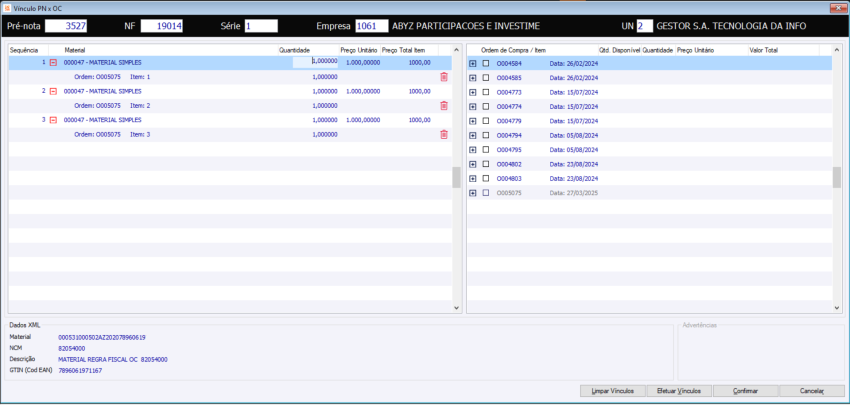Collapse sequence 3 material row
Screen dimensions: 850x405
tap(53, 120)
